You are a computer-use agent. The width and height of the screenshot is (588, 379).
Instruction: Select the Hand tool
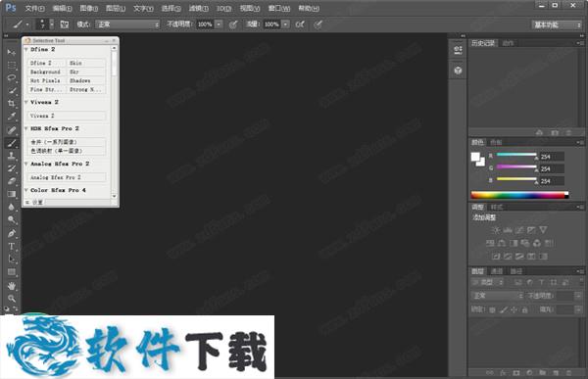coord(12,286)
